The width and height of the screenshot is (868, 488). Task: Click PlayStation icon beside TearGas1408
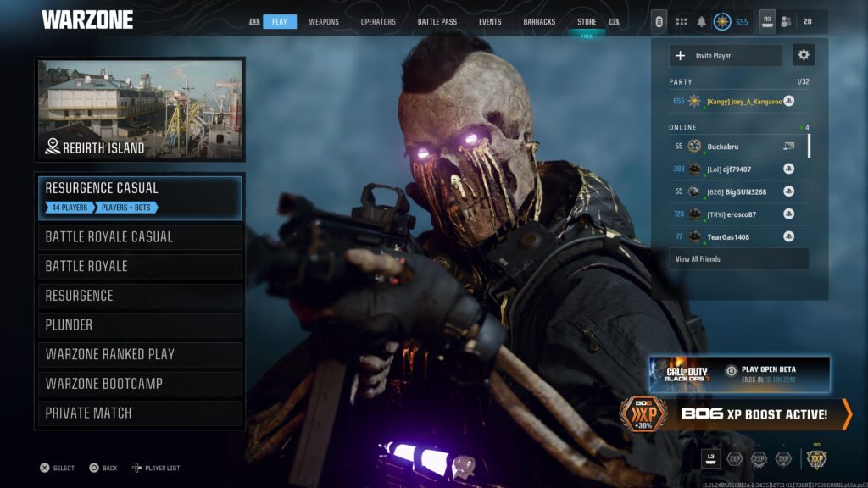(x=789, y=236)
